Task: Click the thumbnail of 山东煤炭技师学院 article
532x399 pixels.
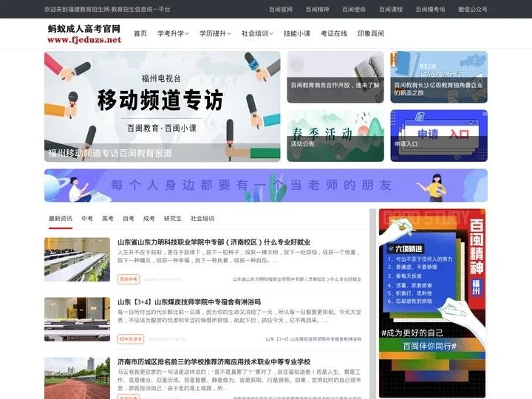Action: click(x=77, y=319)
